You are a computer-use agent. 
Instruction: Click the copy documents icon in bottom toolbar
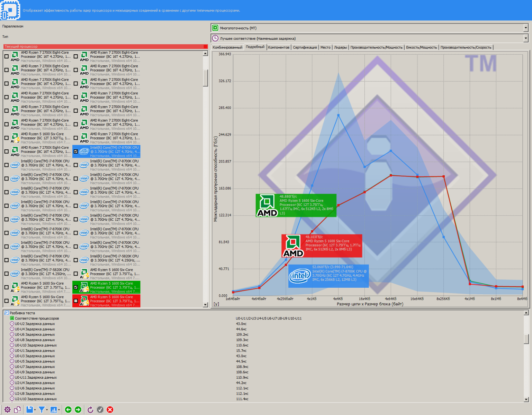[x=17, y=410]
